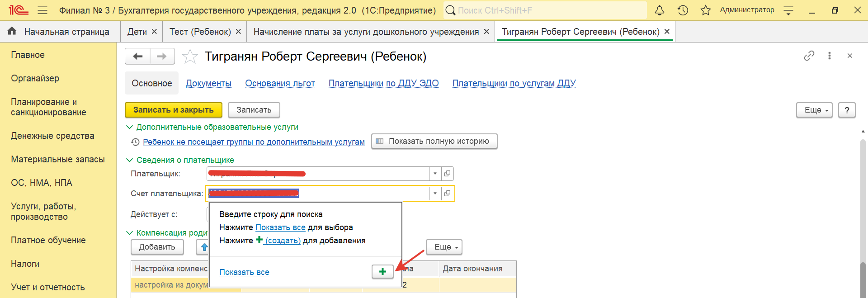Click the green plus create button
The image size is (868, 298).
[382, 272]
